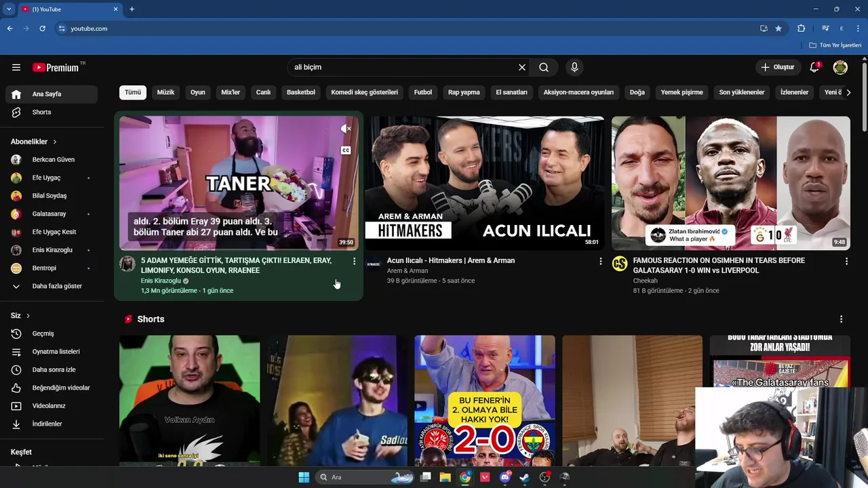Start voice search with microphone icon
Screen dimensions: 868x488
point(574,67)
